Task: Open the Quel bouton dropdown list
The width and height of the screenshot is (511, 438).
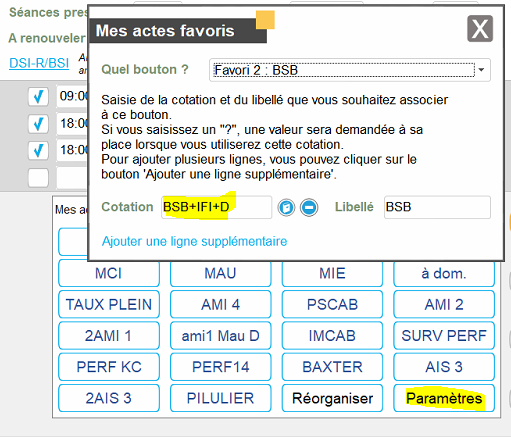Action: (350, 70)
